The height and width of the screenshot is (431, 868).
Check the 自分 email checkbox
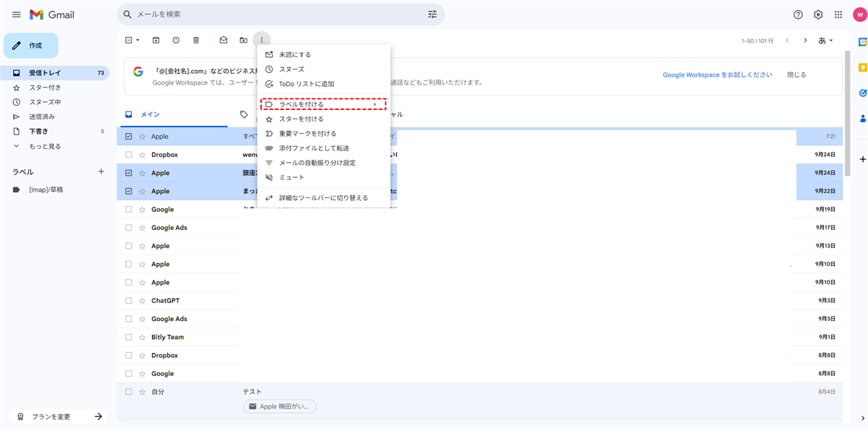[129, 392]
